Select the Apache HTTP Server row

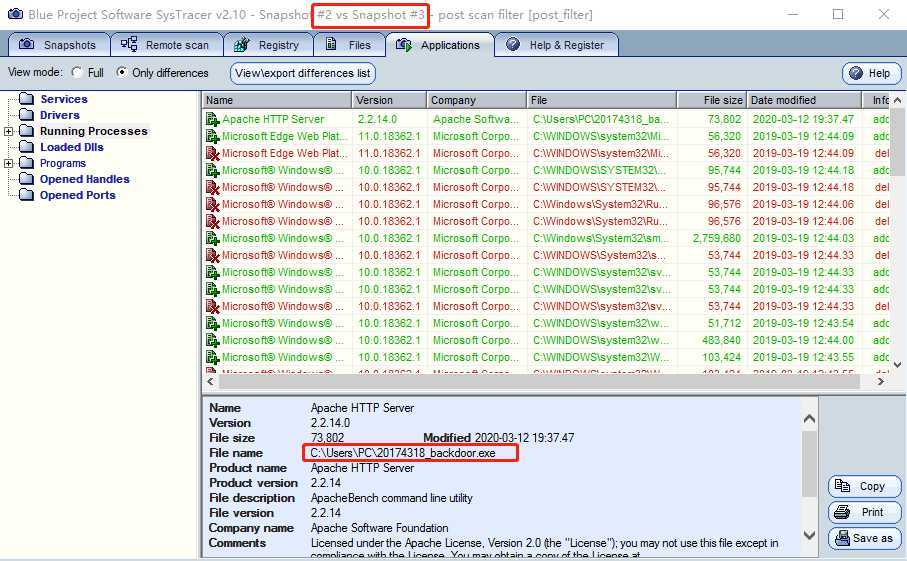point(545,119)
